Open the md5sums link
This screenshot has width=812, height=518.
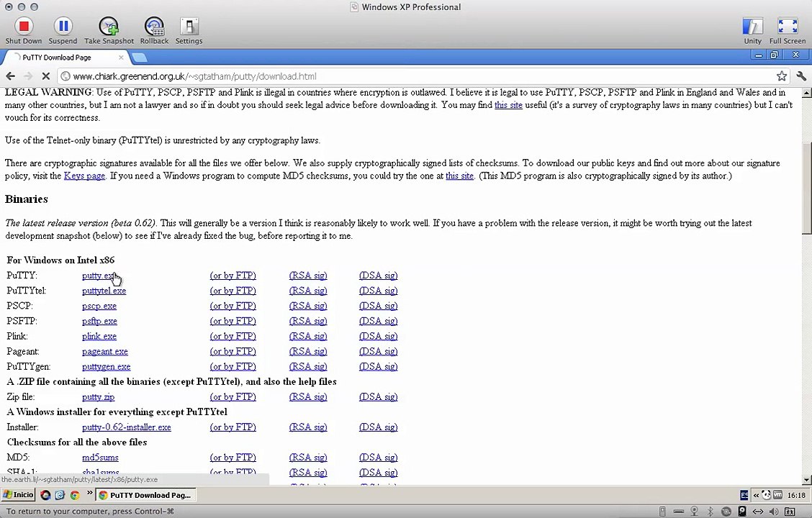(100, 458)
